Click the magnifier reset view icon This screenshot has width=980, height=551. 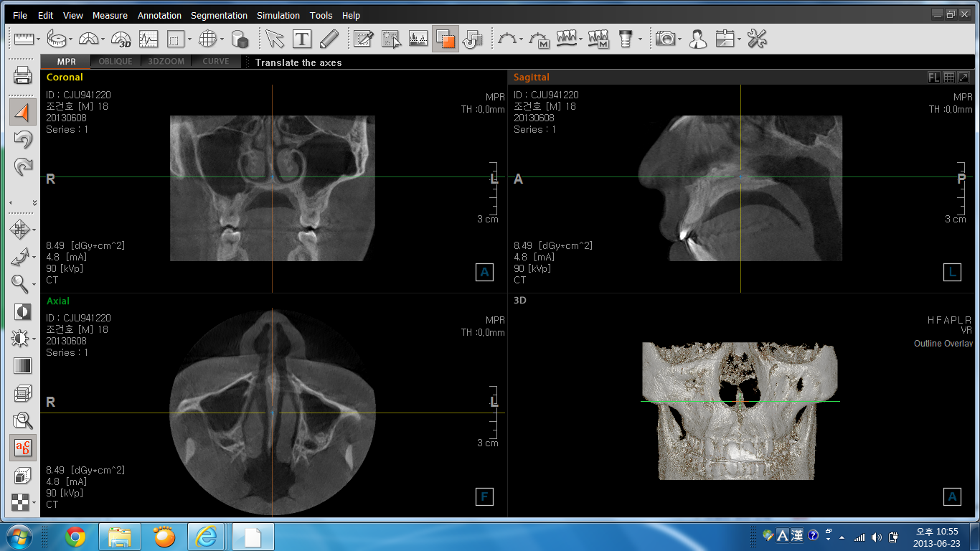pos(23,420)
